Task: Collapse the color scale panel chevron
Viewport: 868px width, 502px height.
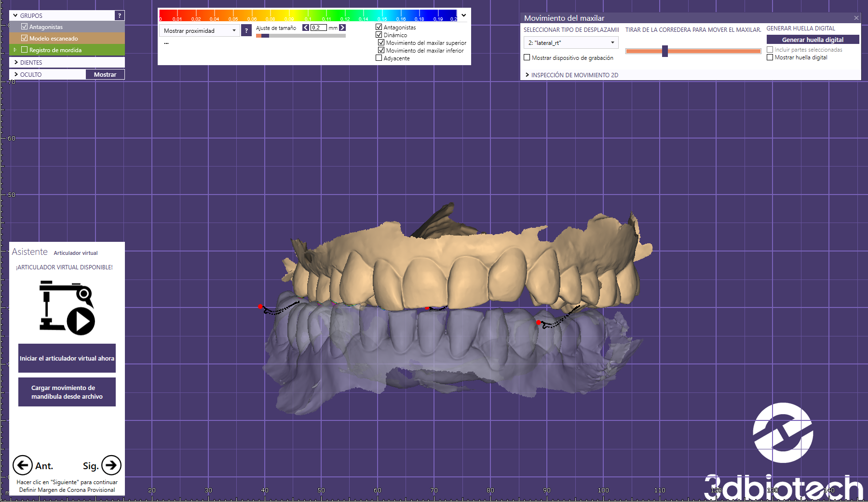Action: 463,15
